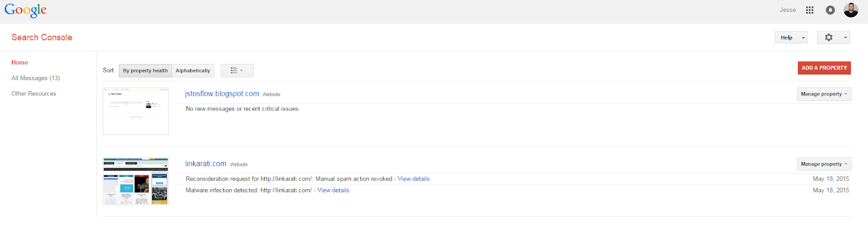Open the notifications bell
The height and width of the screenshot is (239, 868).
click(830, 10)
